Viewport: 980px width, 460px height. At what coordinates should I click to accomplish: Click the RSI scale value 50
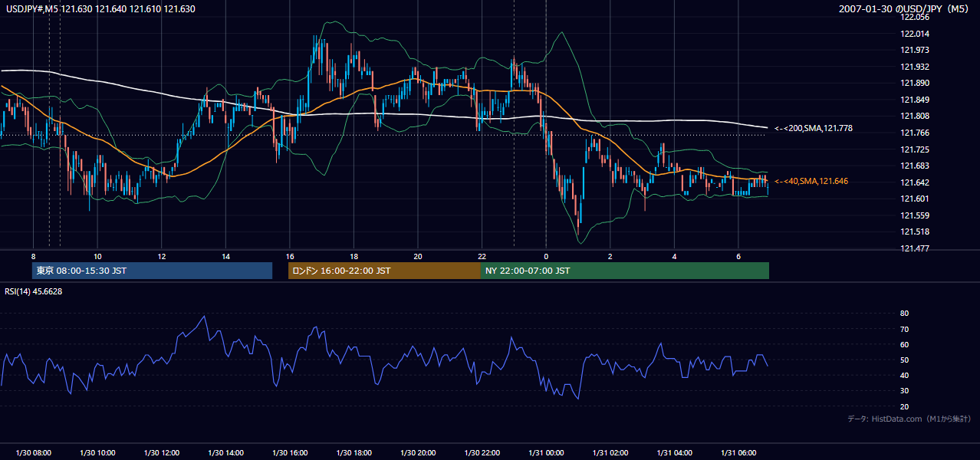pos(904,360)
